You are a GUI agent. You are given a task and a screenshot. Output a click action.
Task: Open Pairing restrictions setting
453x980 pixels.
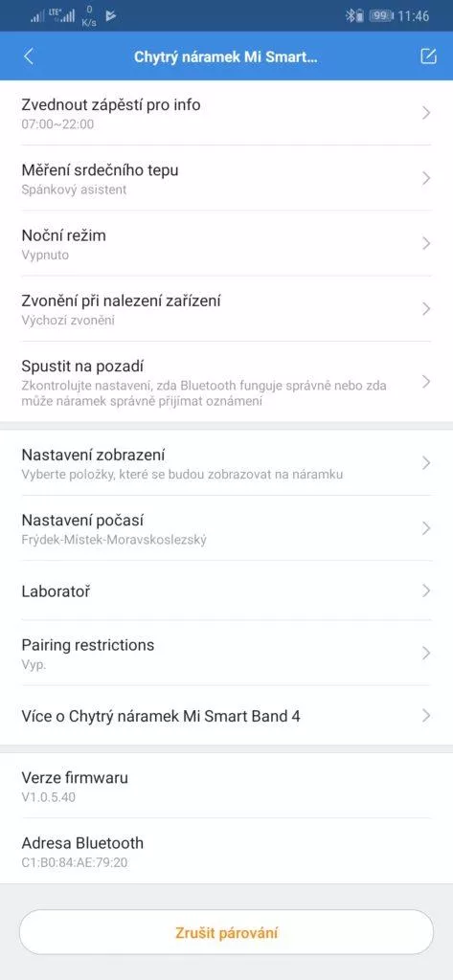226,653
